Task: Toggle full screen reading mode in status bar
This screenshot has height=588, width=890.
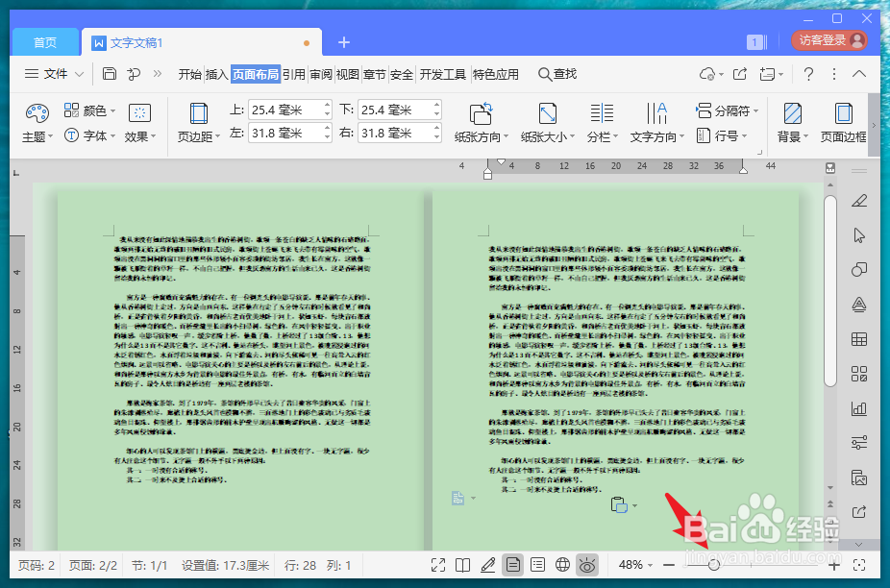Action: tap(438, 565)
